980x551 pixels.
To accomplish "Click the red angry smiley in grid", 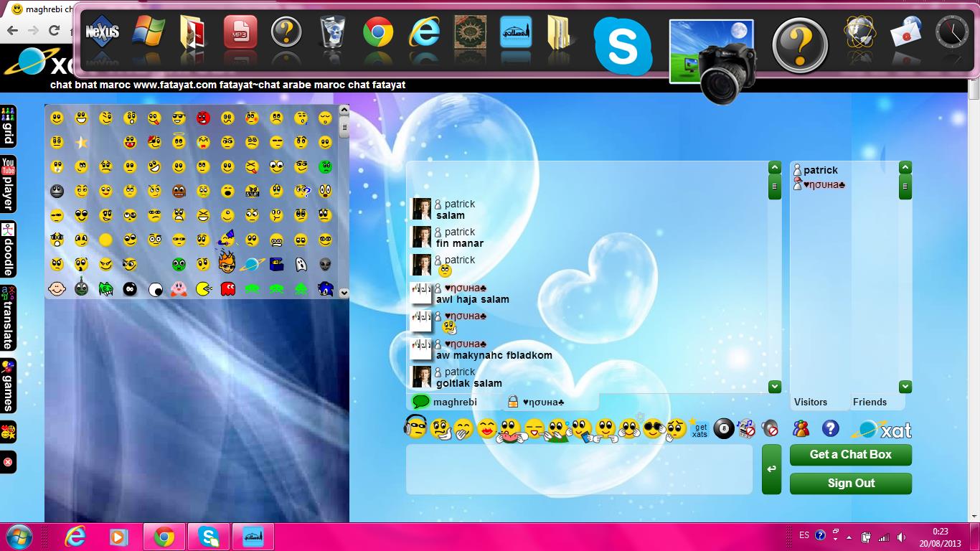I will [x=203, y=118].
